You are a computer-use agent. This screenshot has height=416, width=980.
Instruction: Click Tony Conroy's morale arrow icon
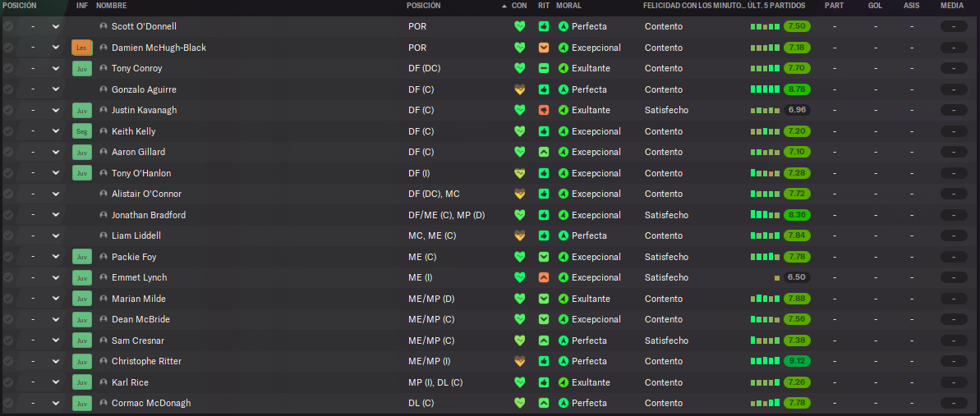[564, 68]
